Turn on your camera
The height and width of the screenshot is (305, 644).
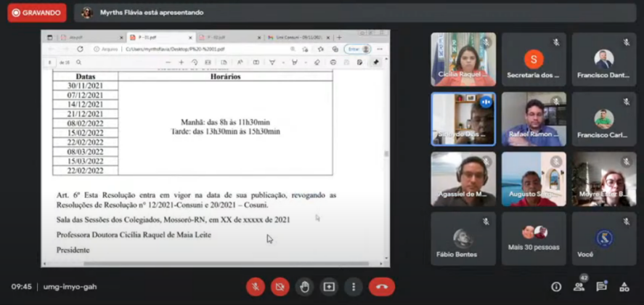click(x=280, y=287)
